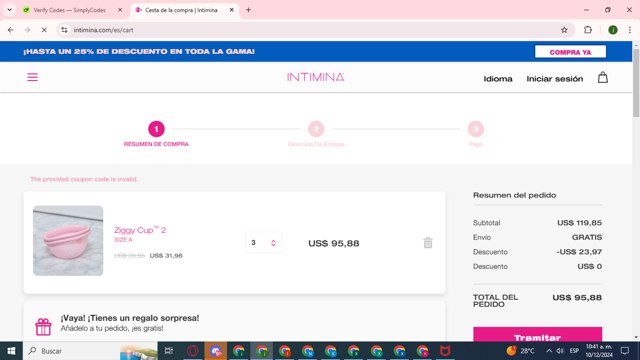Click the ¡Vaya! ¡Tienes un regalo sorpresa! heading

(130, 318)
